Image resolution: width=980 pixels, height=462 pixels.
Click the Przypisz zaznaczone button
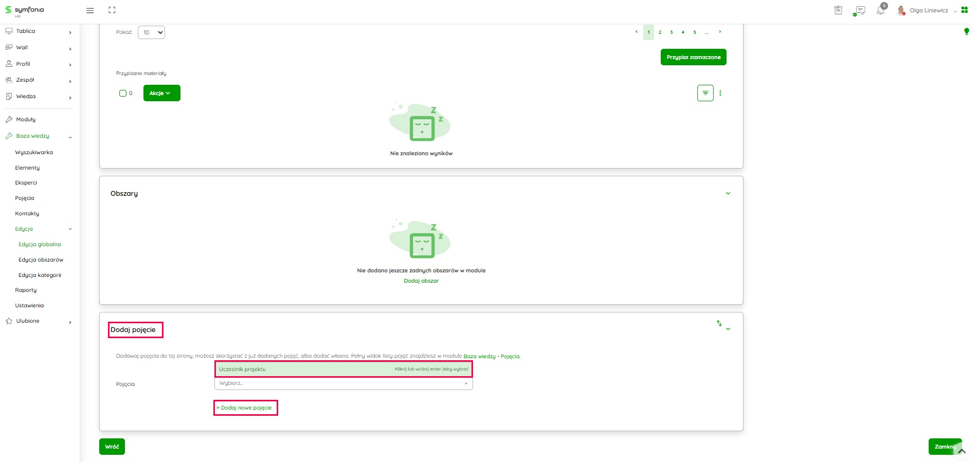[x=693, y=57]
